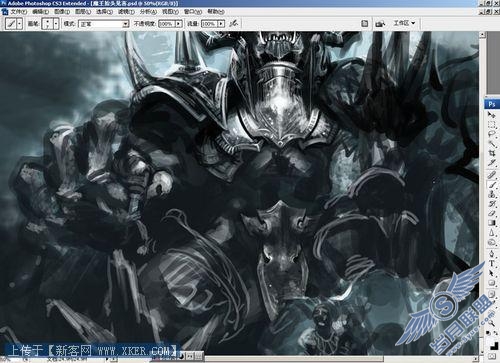Viewport: 500px width, 363px height.
Task: Select the Zoom tool
Action: pos(492,323)
